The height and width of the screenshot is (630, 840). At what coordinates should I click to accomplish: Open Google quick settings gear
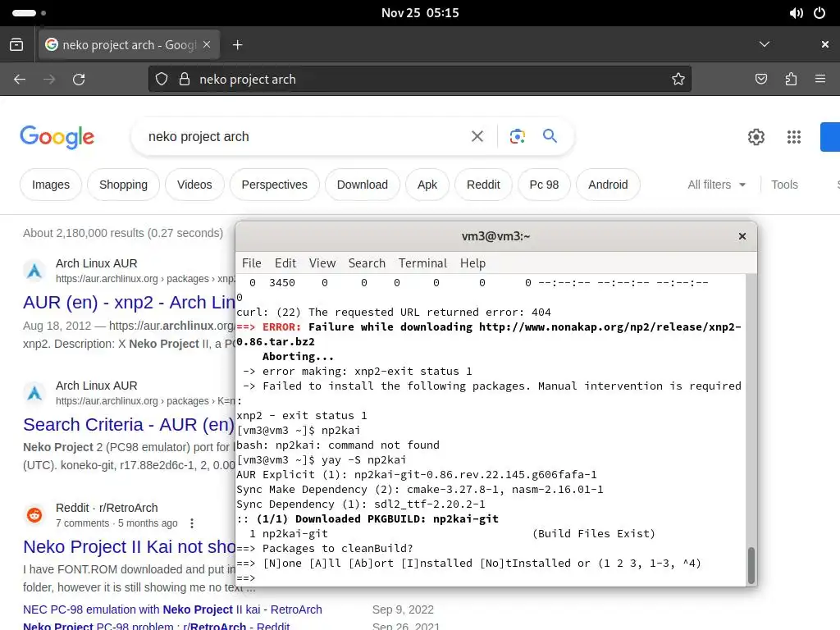(x=756, y=137)
